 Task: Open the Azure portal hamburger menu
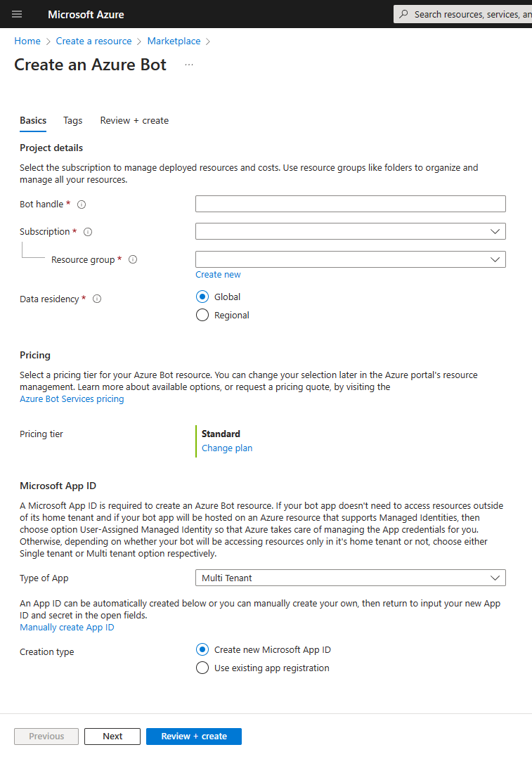(x=16, y=14)
